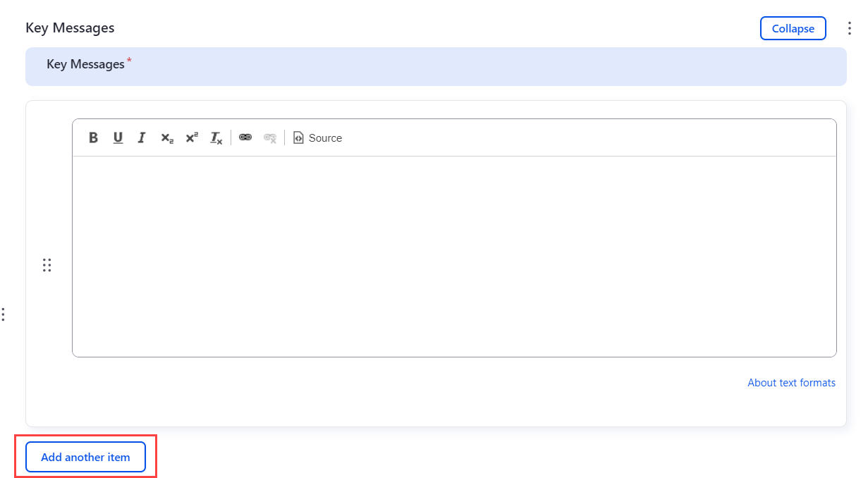Open the three-dot menu beside Collapse
This screenshot has width=868, height=478.
pyautogui.click(x=850, y=28)
